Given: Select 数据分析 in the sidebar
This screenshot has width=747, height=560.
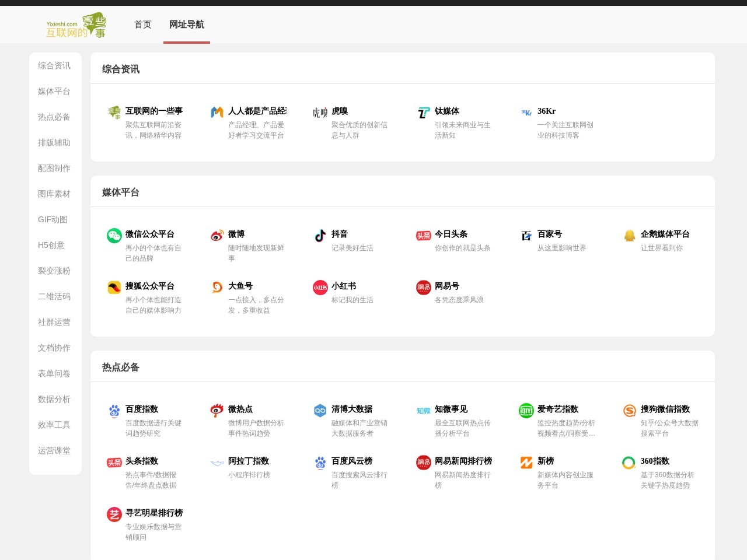Looking at the screenshot, I should coord(54,400).
